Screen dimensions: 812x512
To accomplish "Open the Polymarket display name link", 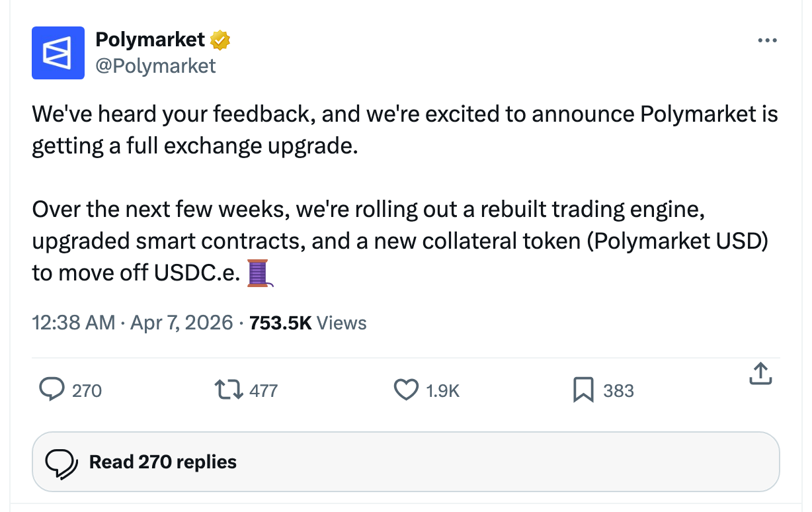I will pos(150,40).
